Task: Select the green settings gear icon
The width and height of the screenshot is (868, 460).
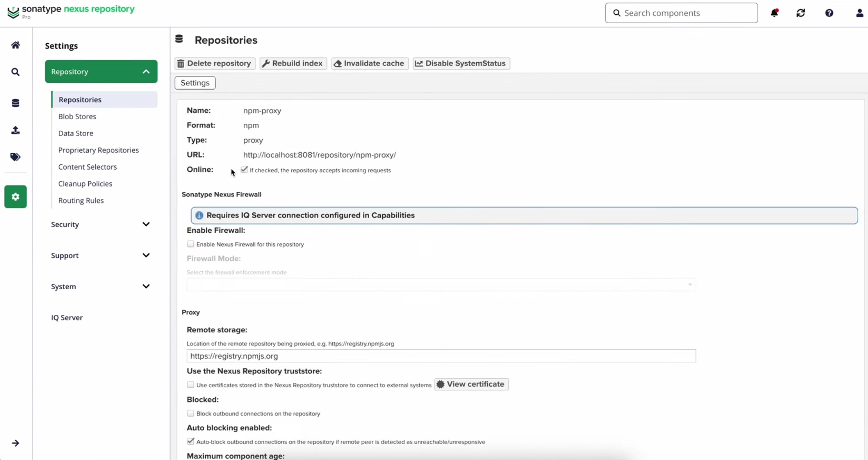Action: tap(16, 197)
